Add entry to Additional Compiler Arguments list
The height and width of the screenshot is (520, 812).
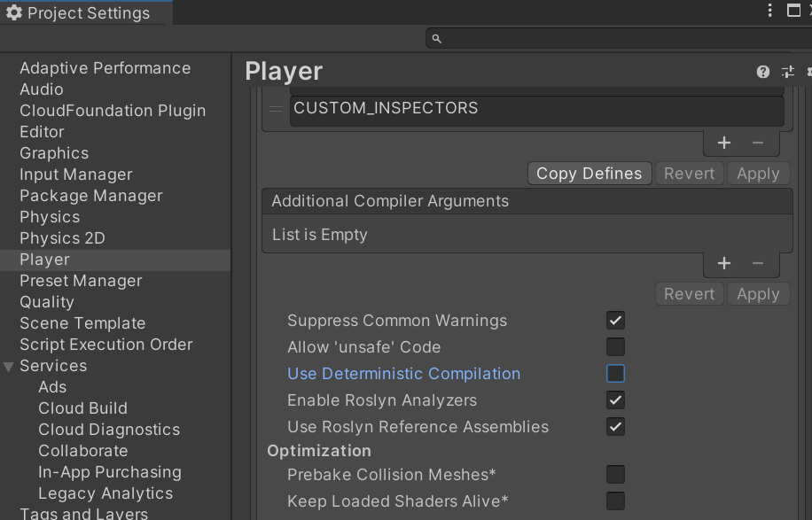point(724,263)
